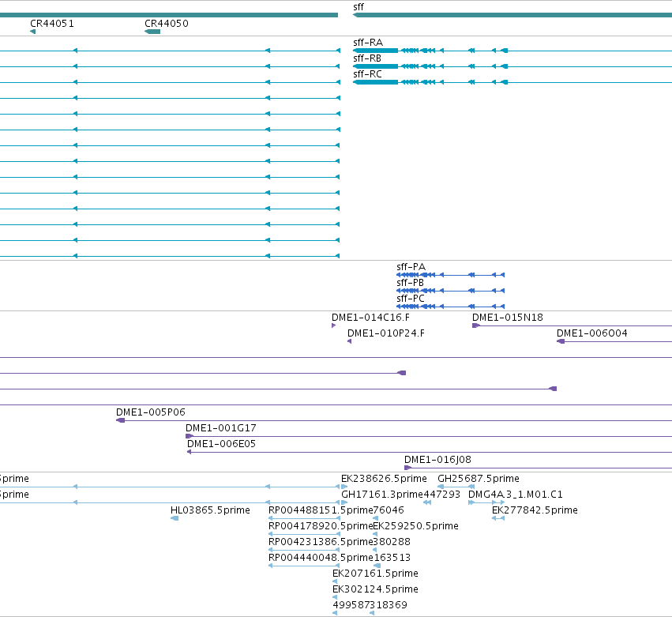The image size is (672, 617).
Task: Select the DME1-015N18 clone label
Action: point(508,318)
